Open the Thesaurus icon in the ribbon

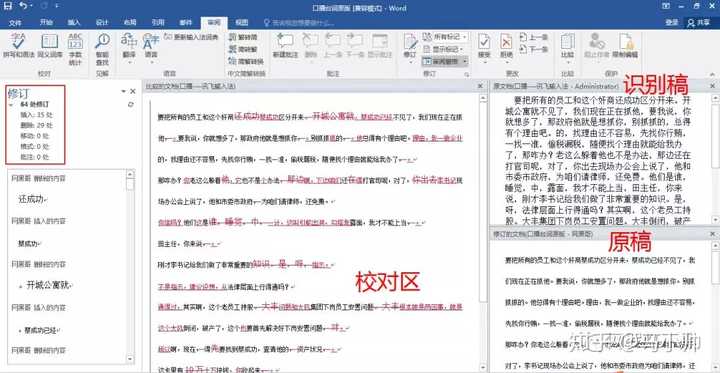(50, 45)
